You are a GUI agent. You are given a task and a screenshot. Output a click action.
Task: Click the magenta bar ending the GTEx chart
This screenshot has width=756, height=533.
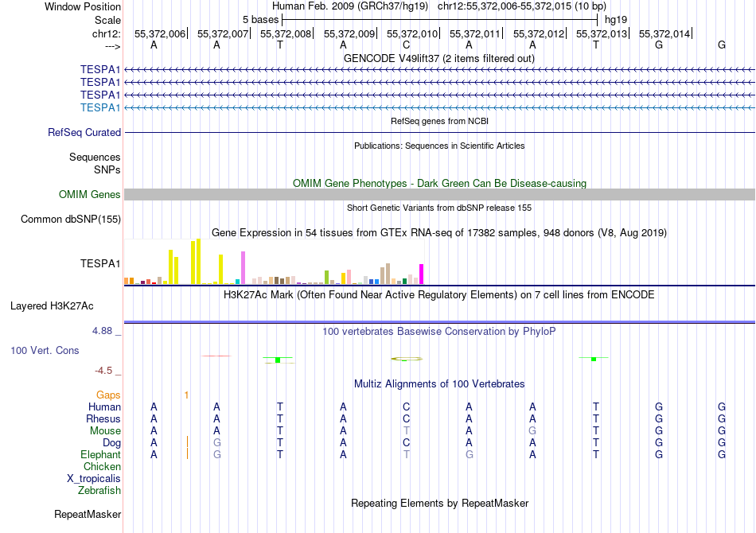tap(422, 274)
